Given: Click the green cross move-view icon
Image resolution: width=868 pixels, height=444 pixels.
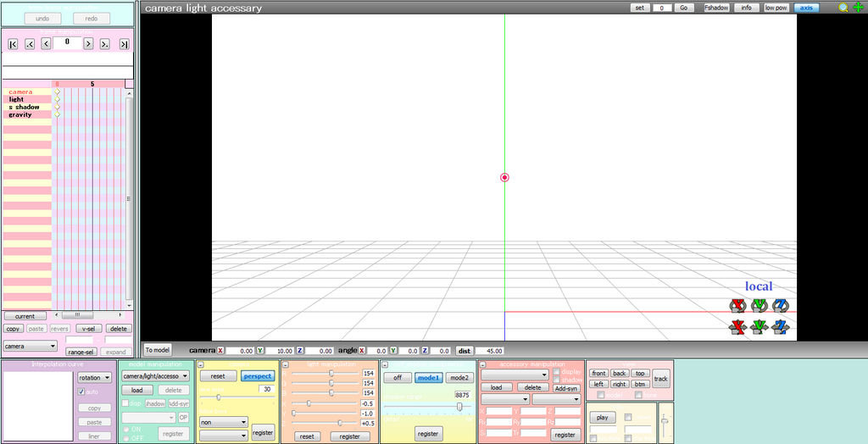Looking at the screenshot, I should tap(858, 8).
